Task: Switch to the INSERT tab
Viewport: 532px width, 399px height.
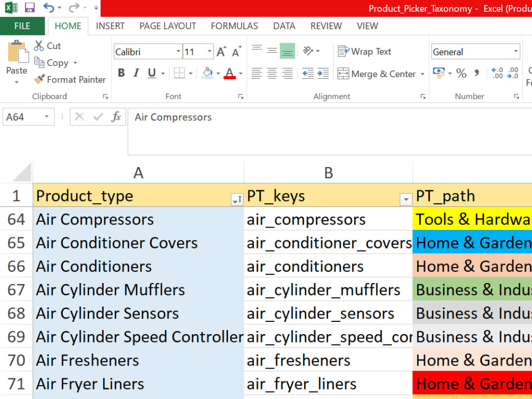Action: click(110, 26)
